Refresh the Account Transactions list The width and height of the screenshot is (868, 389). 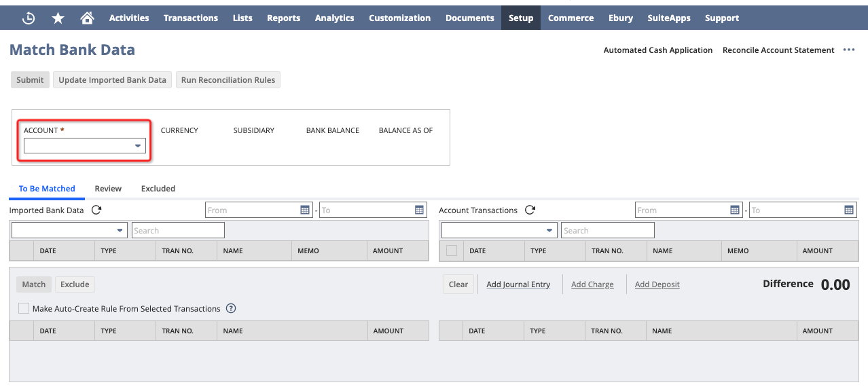(x=530, y=210)
